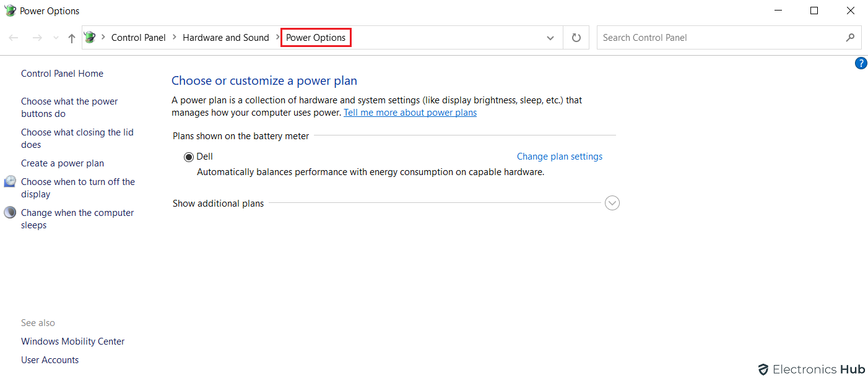Select the Dell power plan radio button

[189, 157]
